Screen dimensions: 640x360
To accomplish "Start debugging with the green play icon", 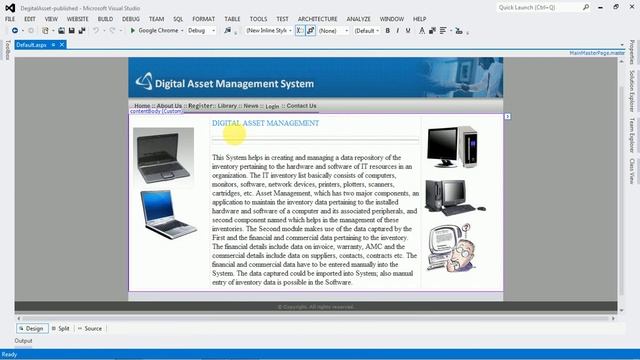I will tap(133, 31).
